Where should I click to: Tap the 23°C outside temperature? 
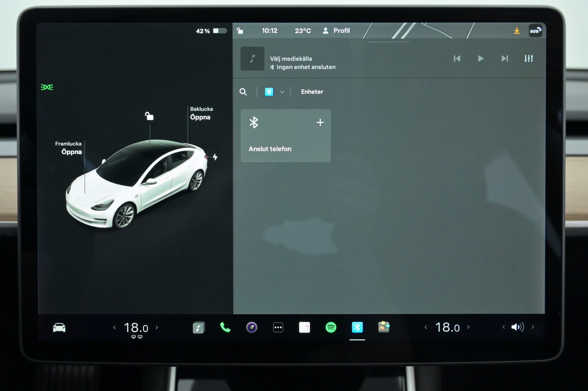point(303,31)
